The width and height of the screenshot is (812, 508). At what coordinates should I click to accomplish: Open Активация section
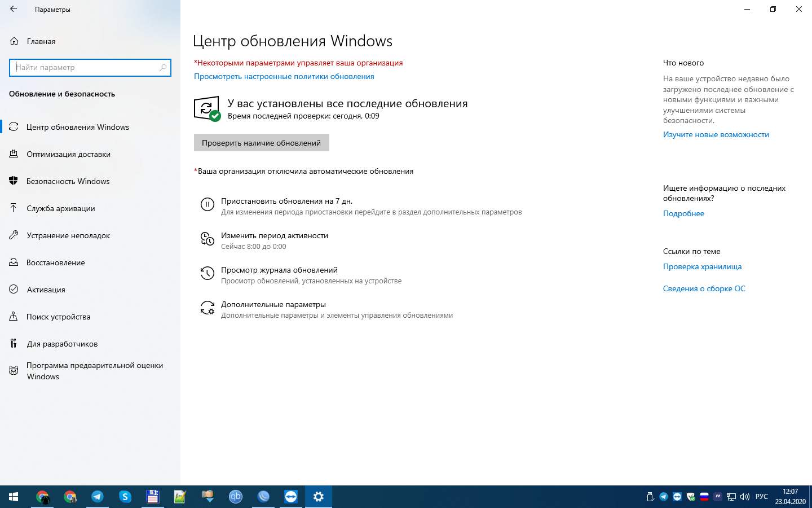pos(90,290)
